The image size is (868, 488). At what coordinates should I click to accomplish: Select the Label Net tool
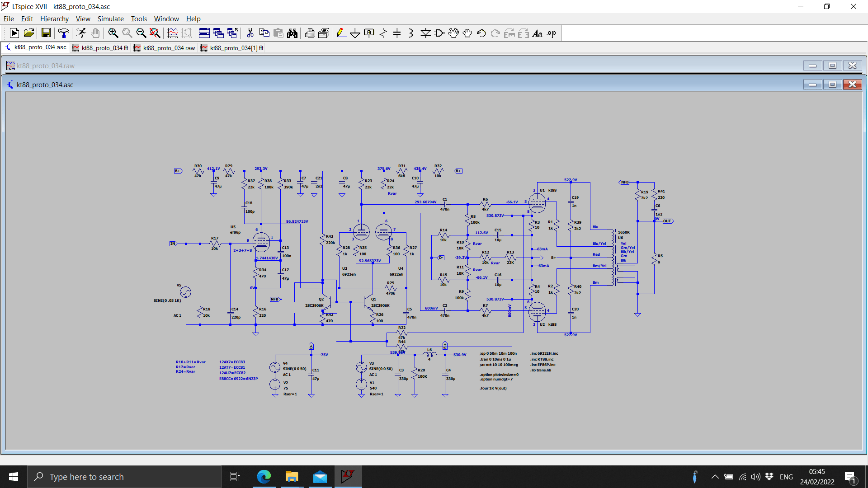pos(369,33)
